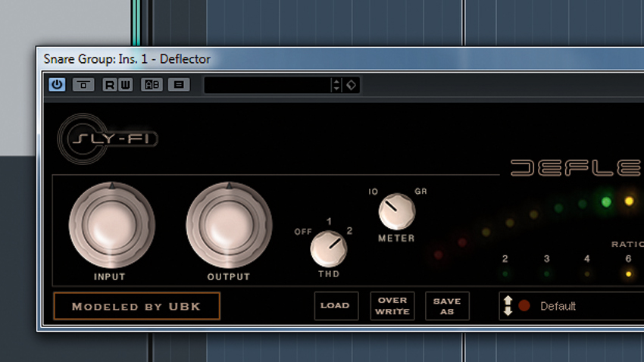Enable Write automation (W) button
The image size is (644, 362).
(125, 85)
